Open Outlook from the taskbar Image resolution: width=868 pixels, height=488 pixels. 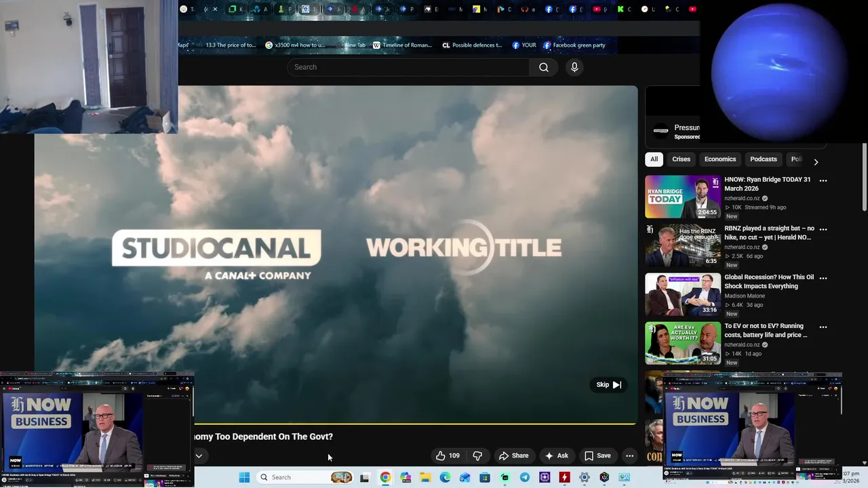pos(465,477)
